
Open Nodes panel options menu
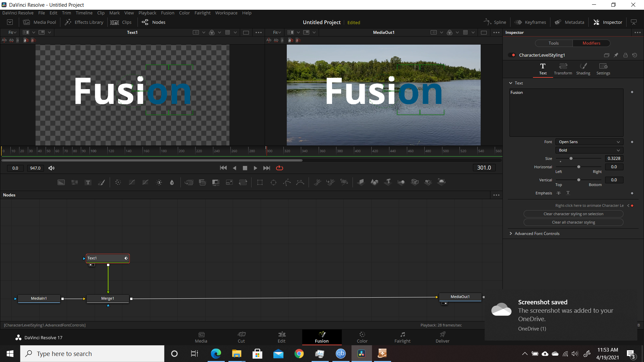(x=496, y=195)
